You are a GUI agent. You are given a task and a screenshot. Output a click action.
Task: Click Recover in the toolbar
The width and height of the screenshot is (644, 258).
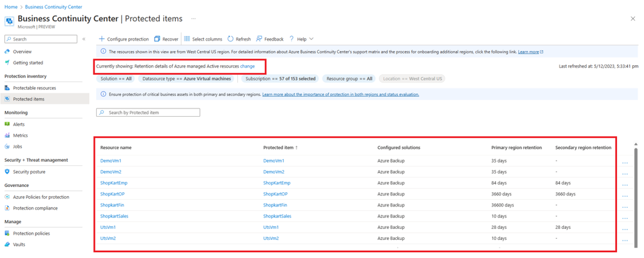click(x=166, y=39)
